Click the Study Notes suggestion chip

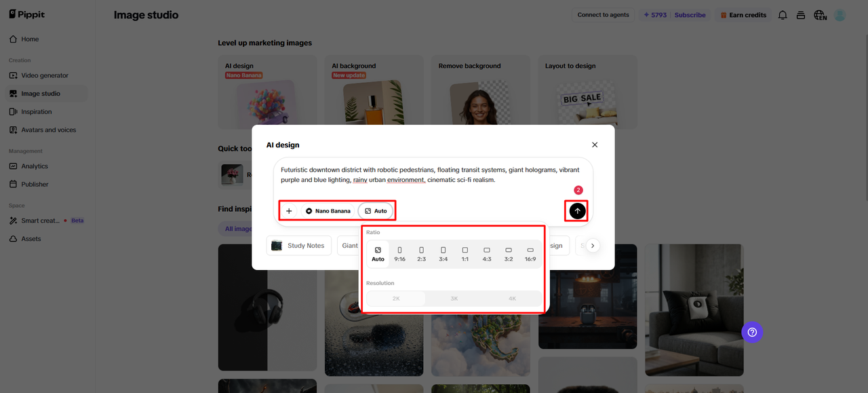298,246
